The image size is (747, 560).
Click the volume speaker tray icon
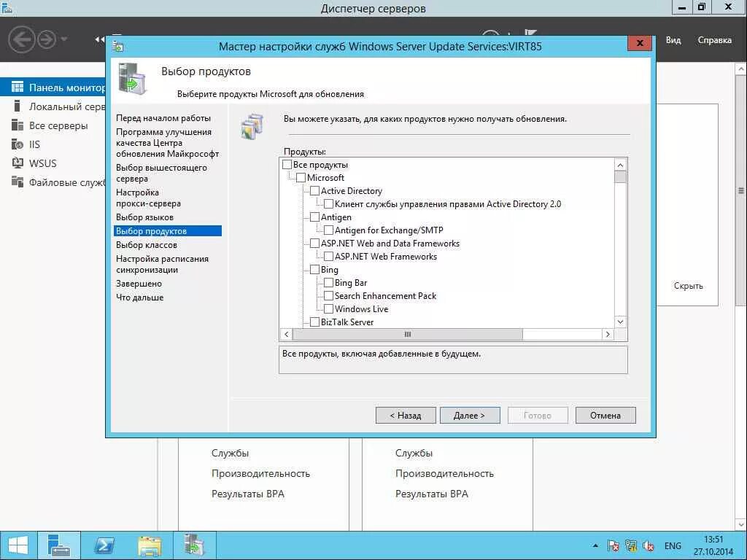point(649,545)
